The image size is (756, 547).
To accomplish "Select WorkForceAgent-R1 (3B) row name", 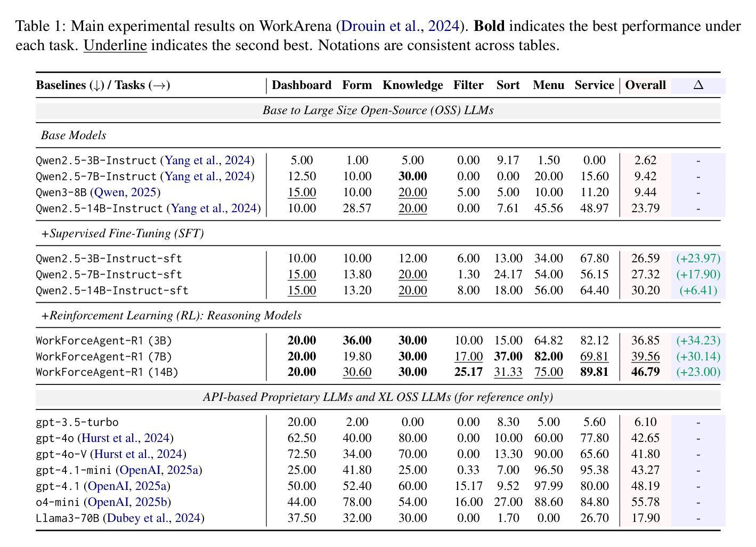I will click(x=104, y=341).
